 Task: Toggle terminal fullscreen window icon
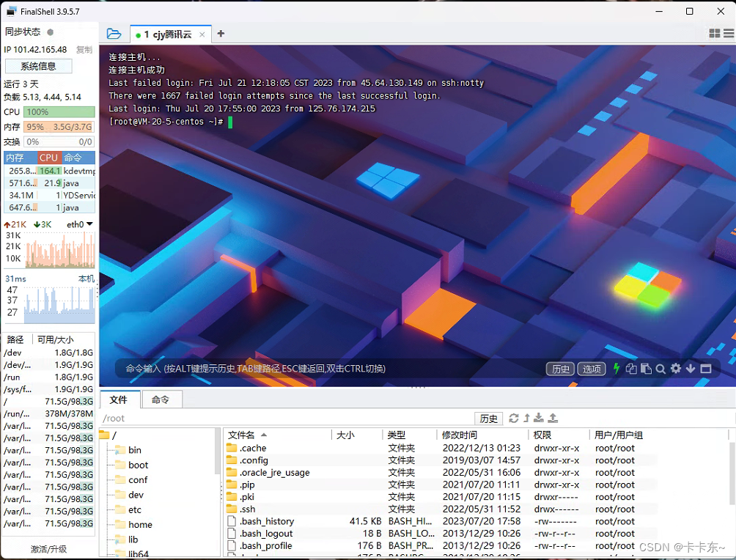coord(705,369)
